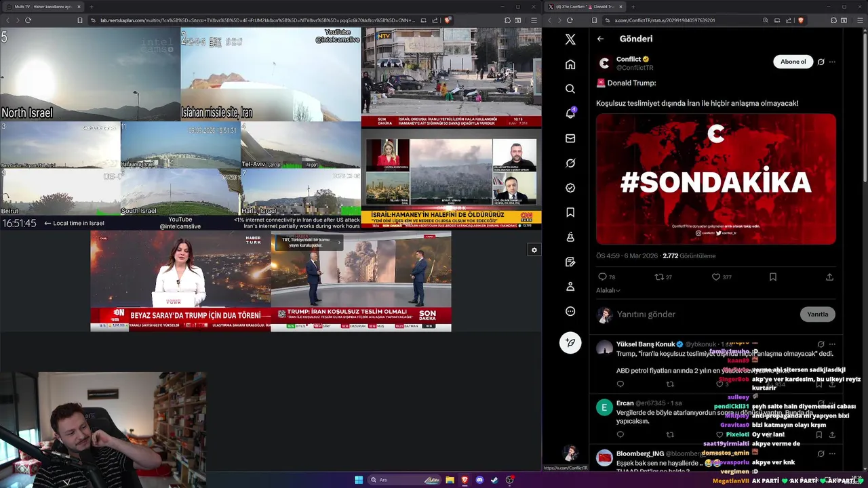Go back from Gönderi post view
The height and width of the screenshot is (488, 868).
click(600, 39)
